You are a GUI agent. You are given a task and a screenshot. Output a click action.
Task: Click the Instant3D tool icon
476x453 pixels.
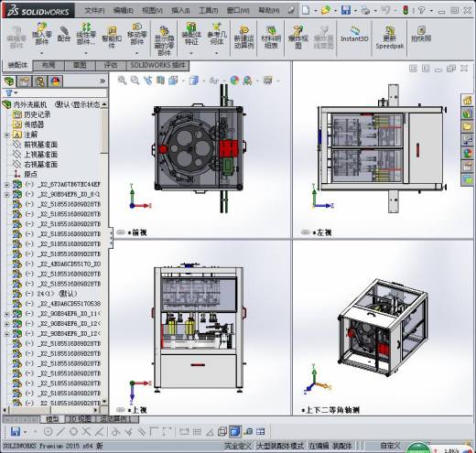pyautogui.click(x=354, y=35)
